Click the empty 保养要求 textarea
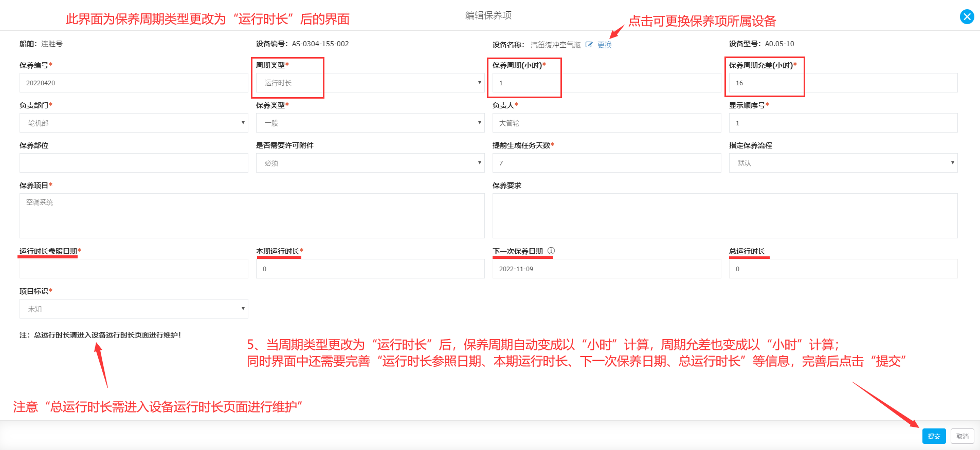The image size is (980, 450). 725,216
